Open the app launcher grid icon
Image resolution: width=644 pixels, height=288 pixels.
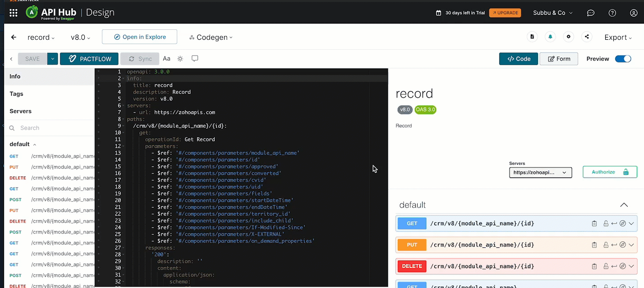[14, 13]
